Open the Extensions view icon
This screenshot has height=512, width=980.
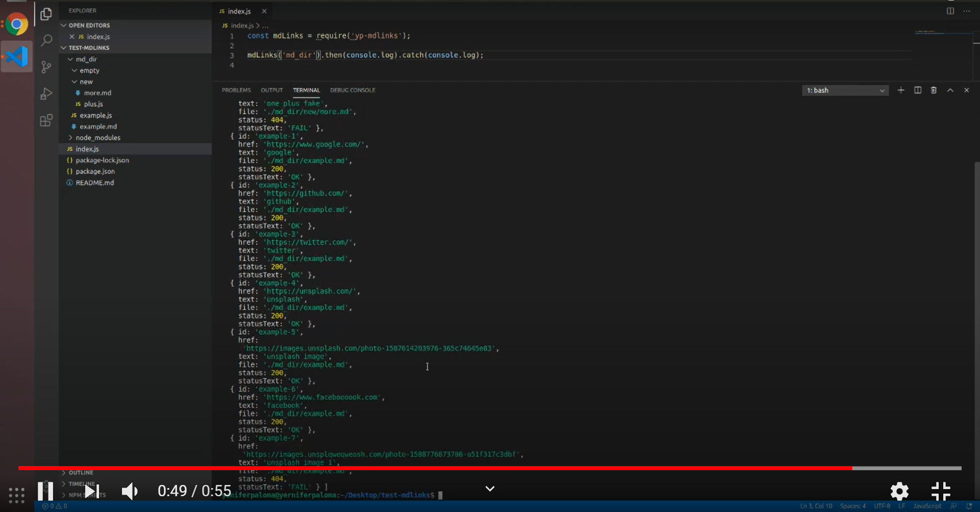[x=46, y=120]
